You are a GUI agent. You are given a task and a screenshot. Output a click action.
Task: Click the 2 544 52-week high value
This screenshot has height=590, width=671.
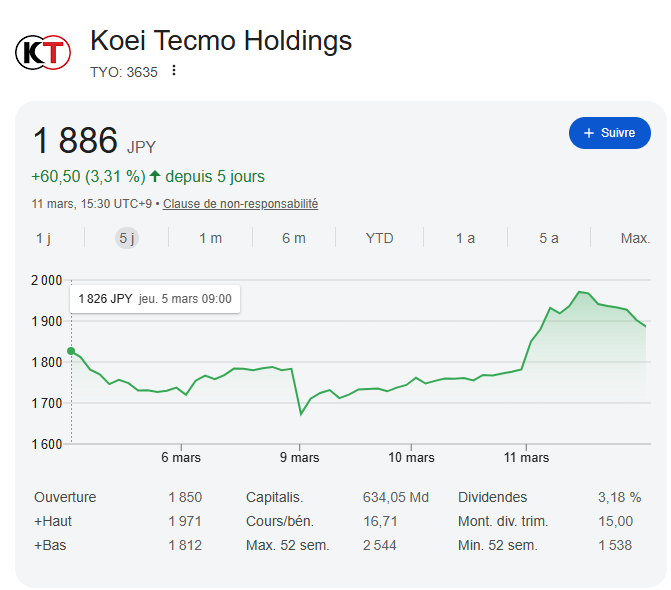click(380, 545)
